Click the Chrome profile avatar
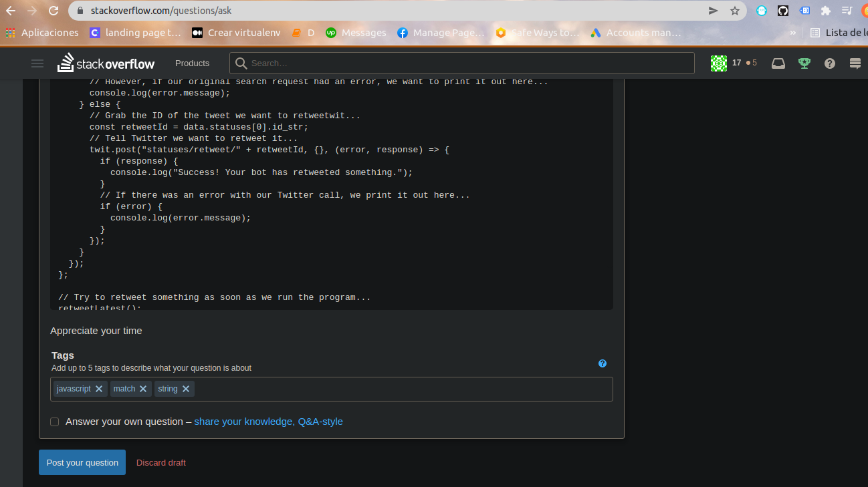The height and width of the screenshot is (487, 868). pos(865,11)
